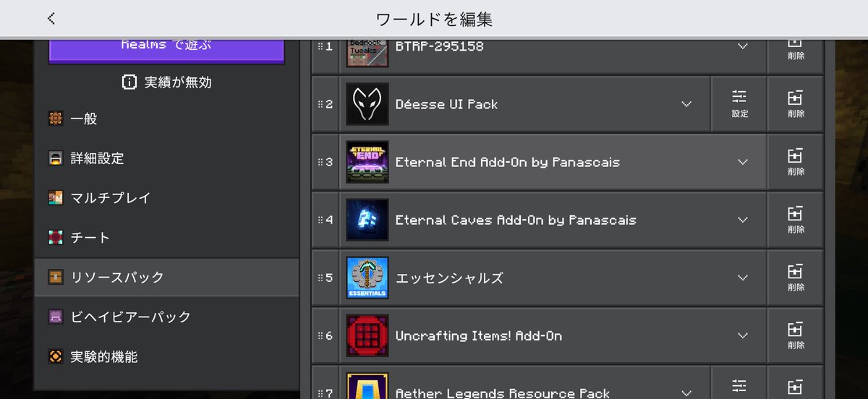Select the Uncrafting Items! Add-On name
Image resolution: width=868 pixels, height=399 pixels.
pyautogui.click(x=479, y=335)
